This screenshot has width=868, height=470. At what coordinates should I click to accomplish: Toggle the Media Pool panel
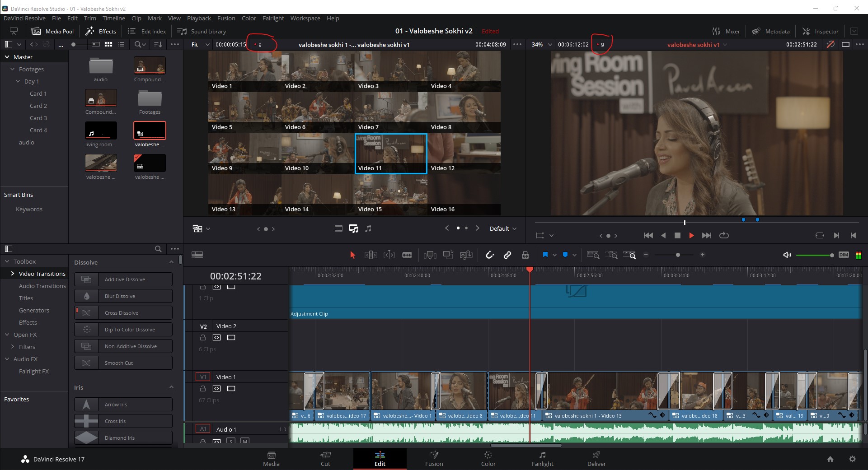[x=52, y=31]
